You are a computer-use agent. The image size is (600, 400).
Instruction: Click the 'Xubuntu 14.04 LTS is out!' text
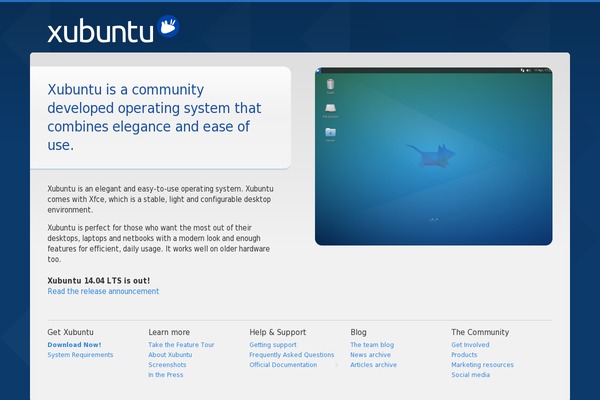click(99, 281)
